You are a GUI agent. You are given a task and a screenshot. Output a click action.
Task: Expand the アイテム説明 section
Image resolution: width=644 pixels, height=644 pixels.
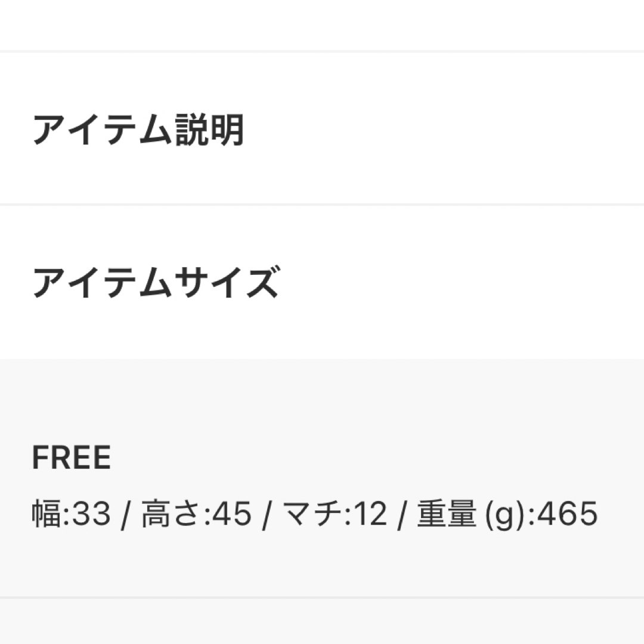[322, 129]
